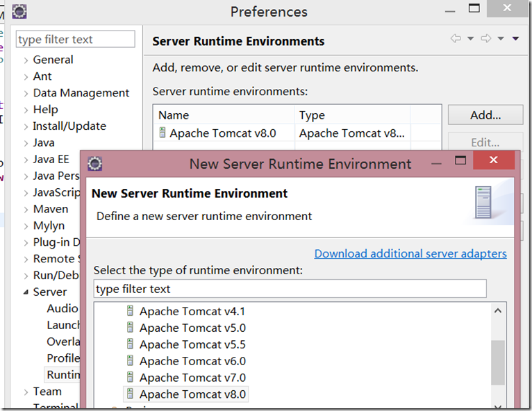The width and height of the screenshot is (532, 411).
Task: Expand the Maven preferences node
Action: point(26,210)
